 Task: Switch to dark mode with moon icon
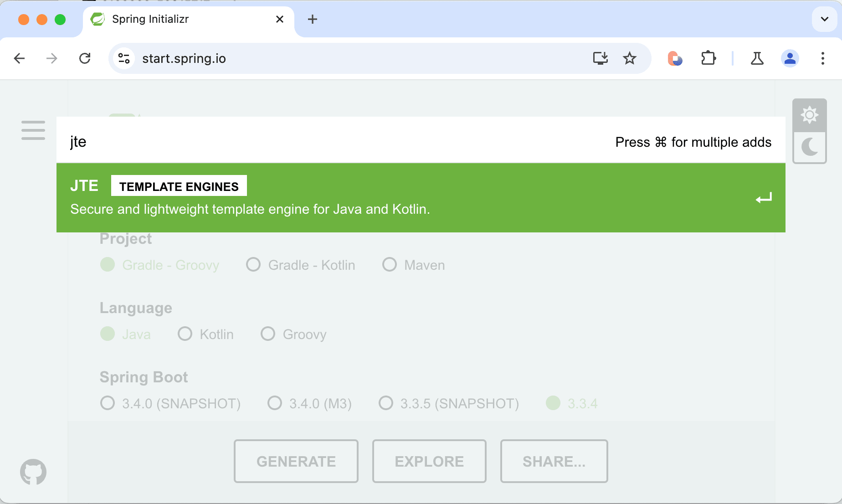(810, 147)
